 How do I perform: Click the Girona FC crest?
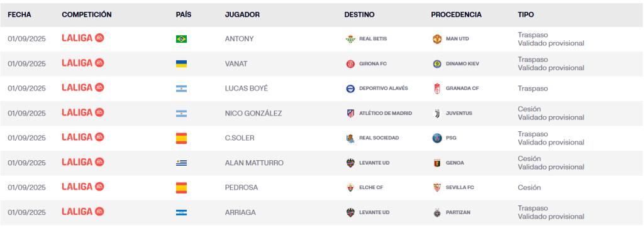coord(350,64)
